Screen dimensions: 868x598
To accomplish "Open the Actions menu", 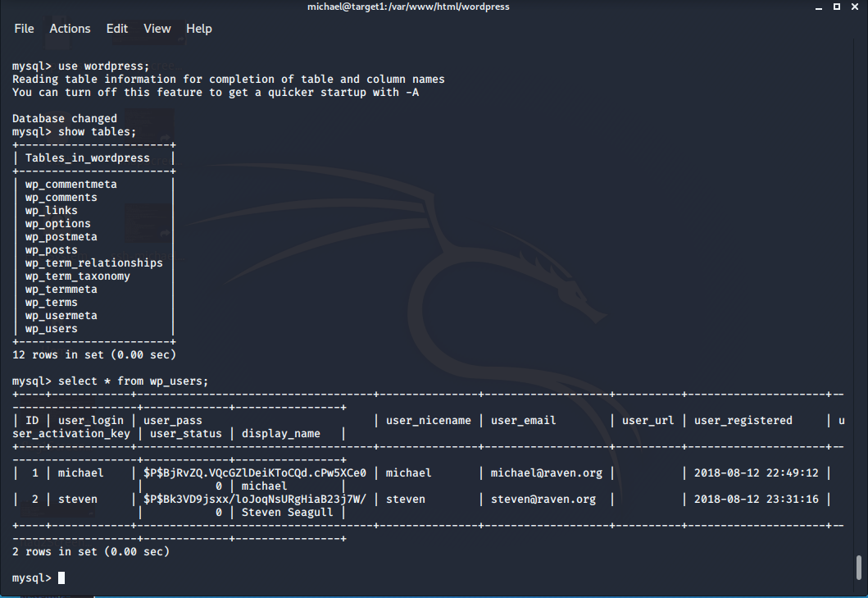I will point(70,28).
